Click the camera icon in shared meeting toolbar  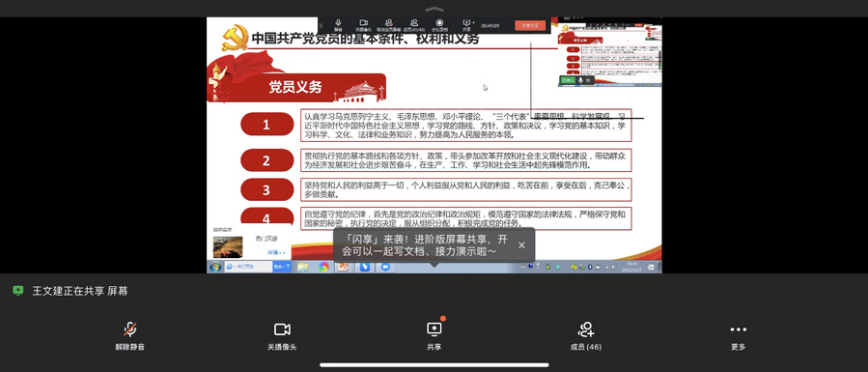point(364,25)
